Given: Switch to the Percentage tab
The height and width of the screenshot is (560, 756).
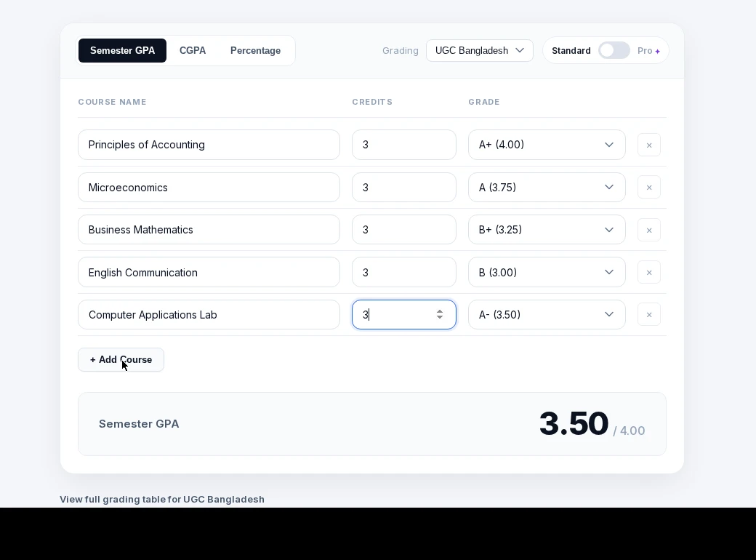Looking at the screenshot, I should click(x=256, y=51).
